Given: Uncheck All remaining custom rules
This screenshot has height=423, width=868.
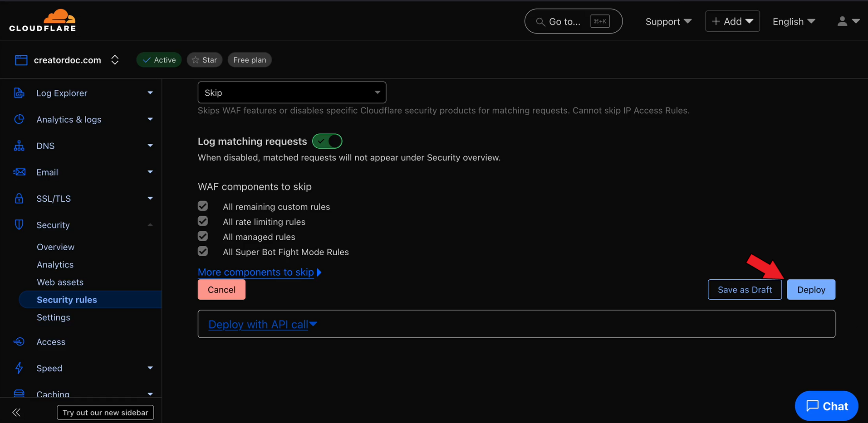Looking at the screenshot, I should click(203, 206).
